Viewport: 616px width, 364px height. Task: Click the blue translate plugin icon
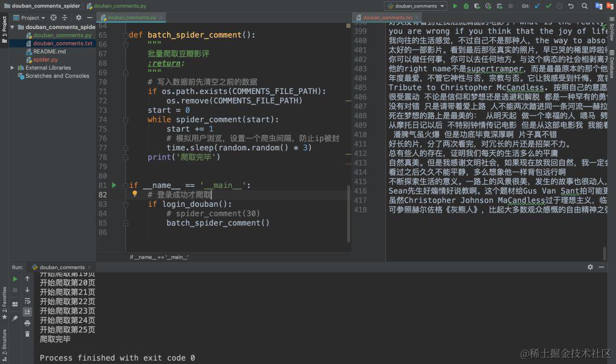(598, 6)
